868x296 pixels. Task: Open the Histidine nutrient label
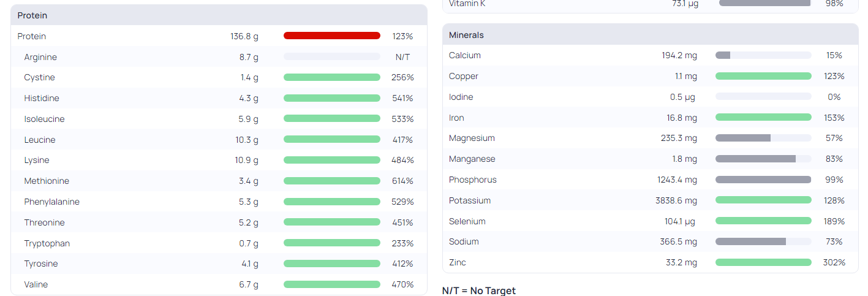pyautogui.click(x=42, y=98)
